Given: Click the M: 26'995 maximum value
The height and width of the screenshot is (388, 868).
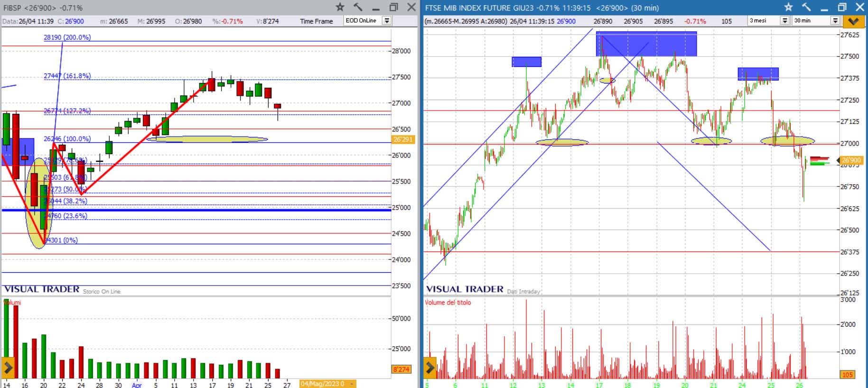Looking at the screenshot, I should [x=151, y=21].
